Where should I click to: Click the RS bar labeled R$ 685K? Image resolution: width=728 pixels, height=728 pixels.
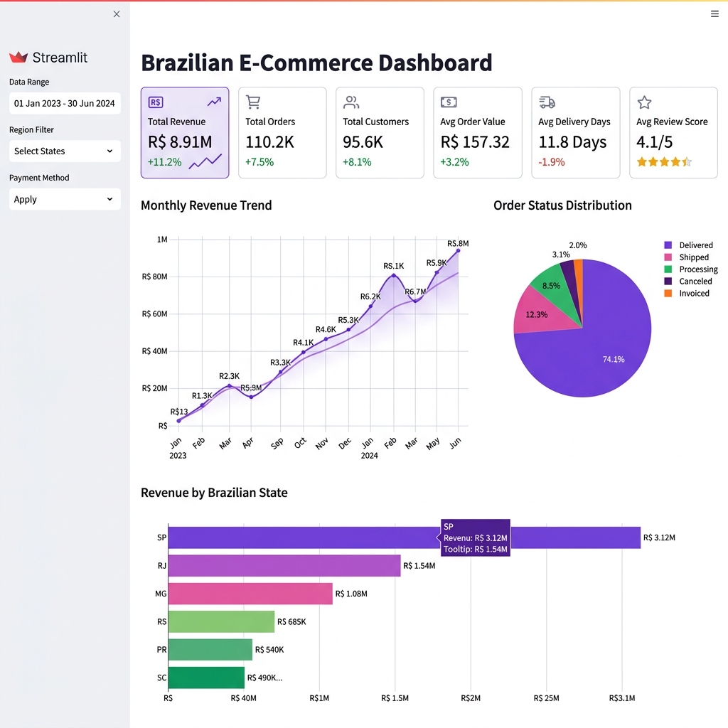click(x=221, y=621)
